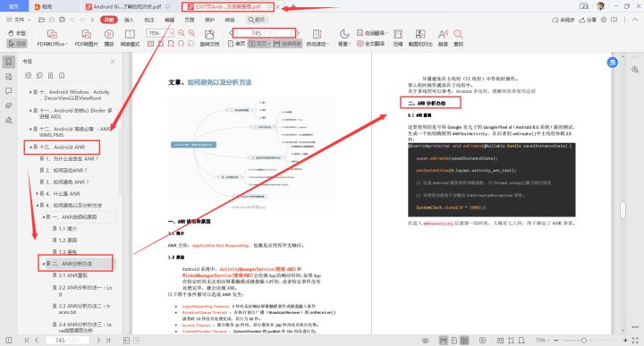This screenshot has height=346, width=644.
Task: Click Rotate document (旋转文档) icon
Action: tap(209, 38)
